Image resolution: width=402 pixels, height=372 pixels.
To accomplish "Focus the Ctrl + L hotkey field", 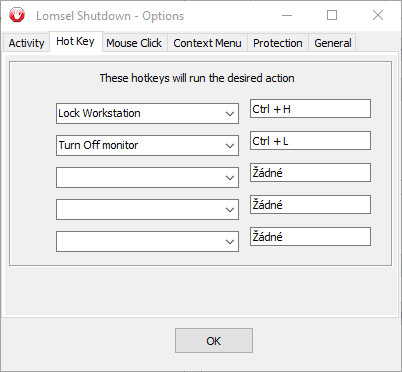I will [x=310, y=140].
